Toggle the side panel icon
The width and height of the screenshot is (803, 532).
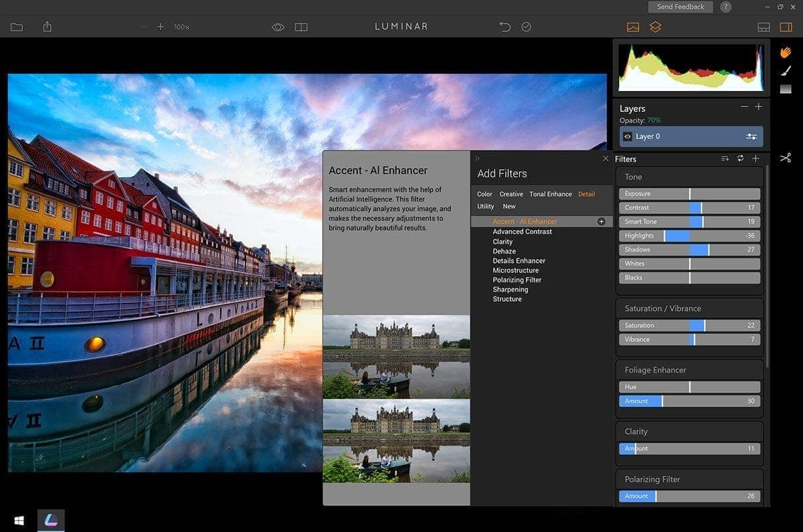click(x=786, y=27)
